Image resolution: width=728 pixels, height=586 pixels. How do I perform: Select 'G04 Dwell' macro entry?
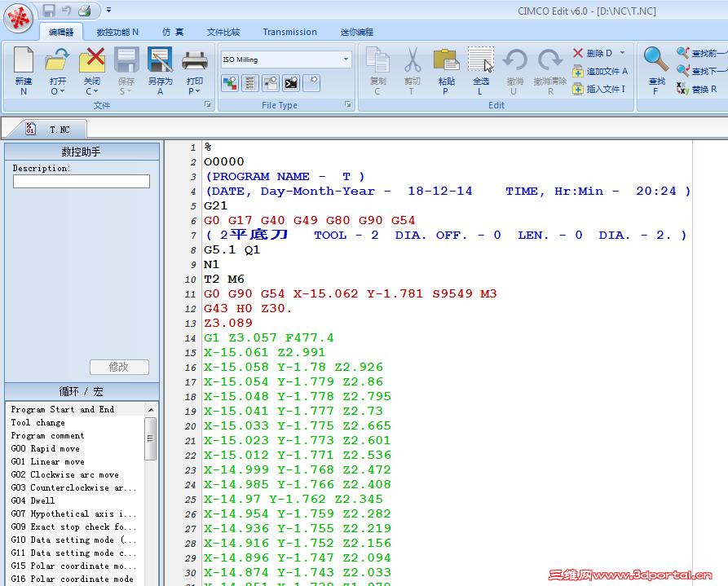click(x=33, y=500)
